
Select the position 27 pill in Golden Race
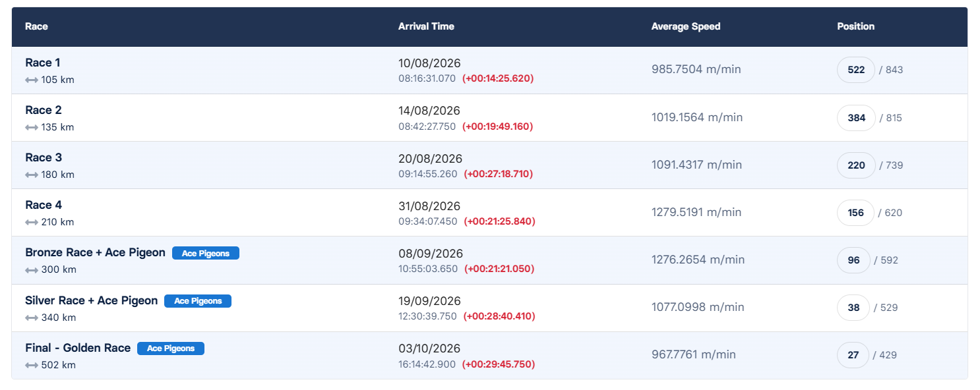click(853, 355)
